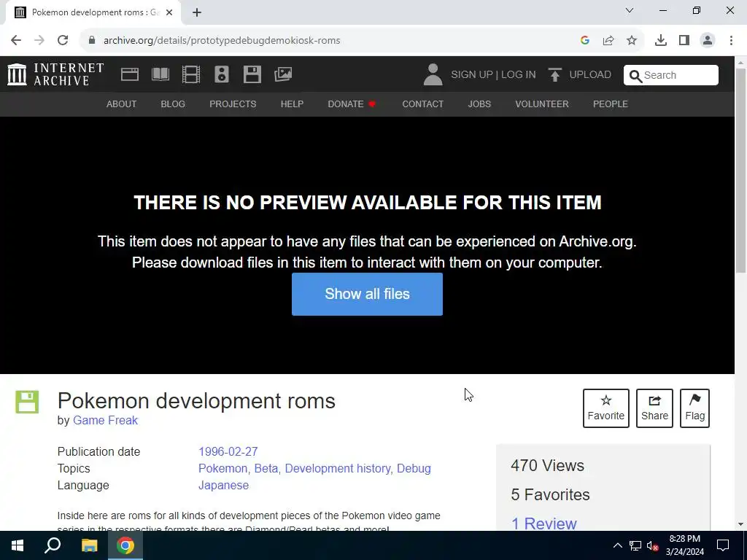Click the UPLOAD text link

590,75
